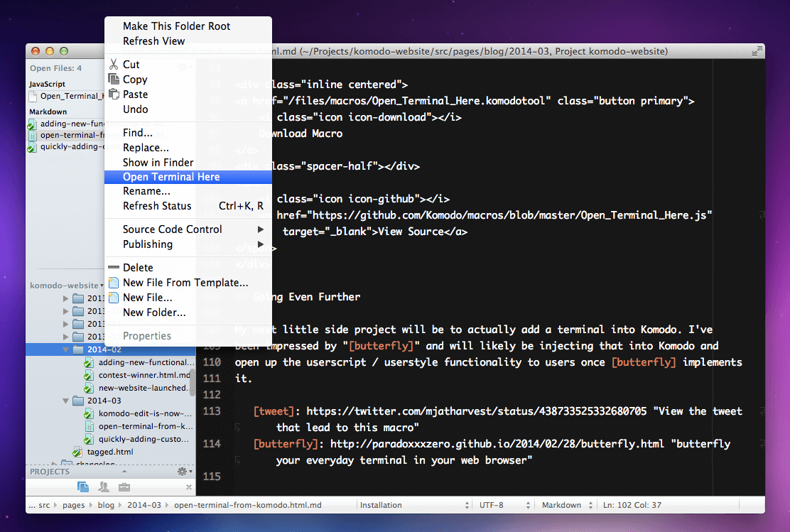Open quickly-adding-custo file in 2014-03 folder
Screen dimensions: 790x532
click(x=137, y=439)
